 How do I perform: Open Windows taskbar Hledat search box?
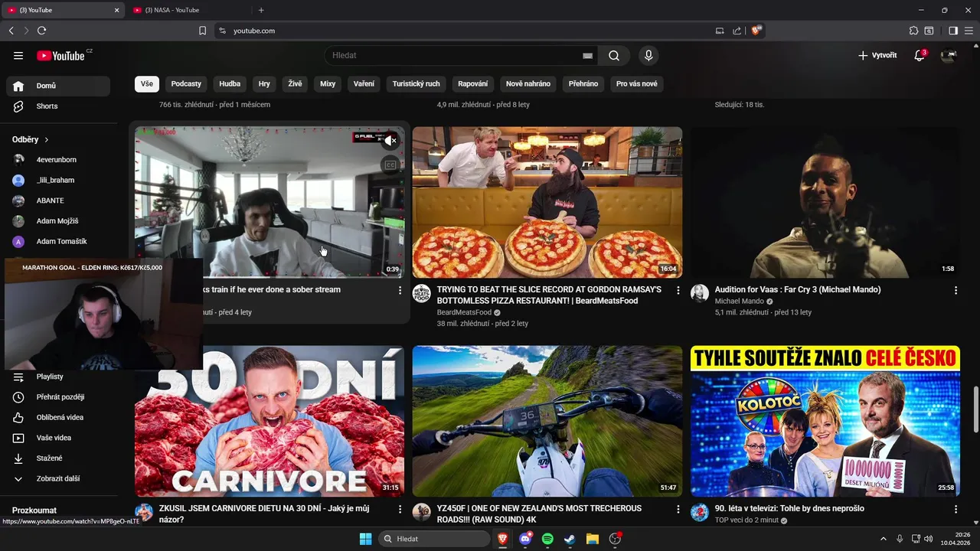pos(435,539)
